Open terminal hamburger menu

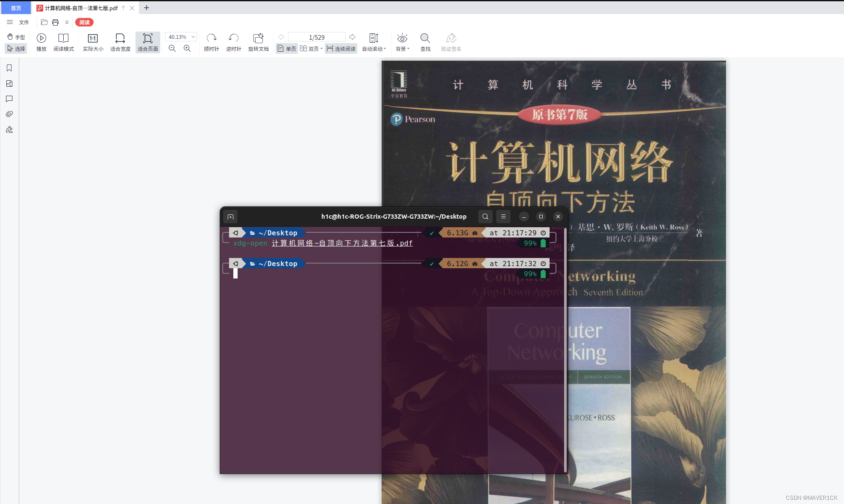[503, 217]
